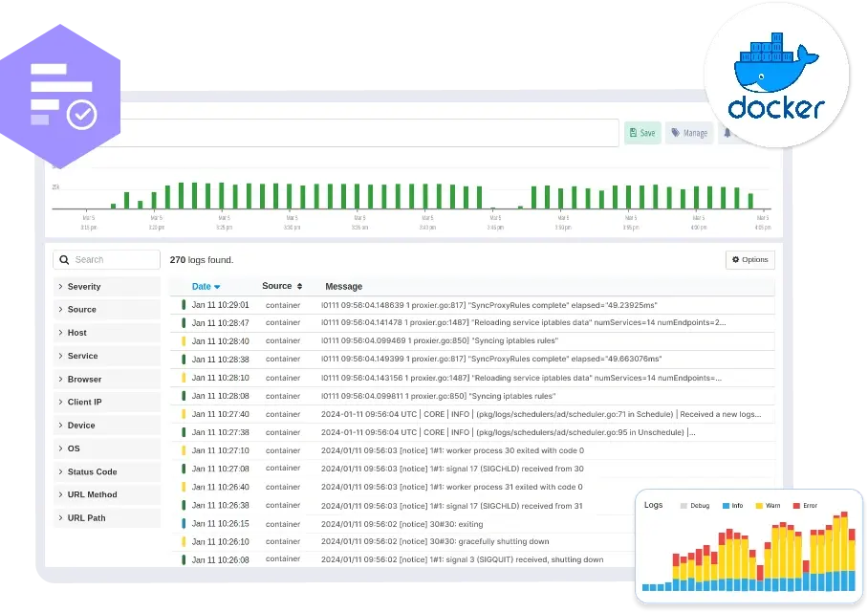868x612 pixels.
Task: Open log row dated Jan 11 10:27:40
Action: coord(472,414)
